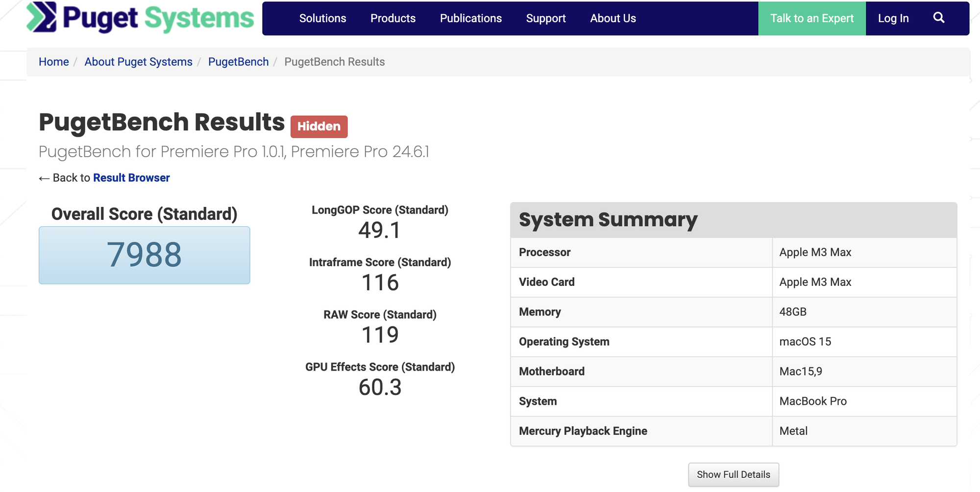Click the Processor value Apple M3 Max

[x=815, y=252]
